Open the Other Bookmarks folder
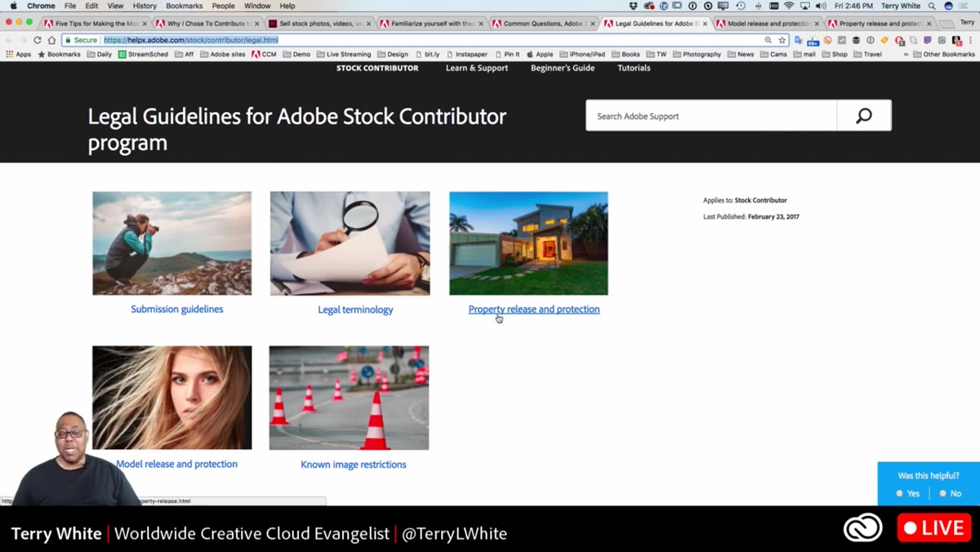The height and width of the screenshot is (552, 980). point(944,54)
